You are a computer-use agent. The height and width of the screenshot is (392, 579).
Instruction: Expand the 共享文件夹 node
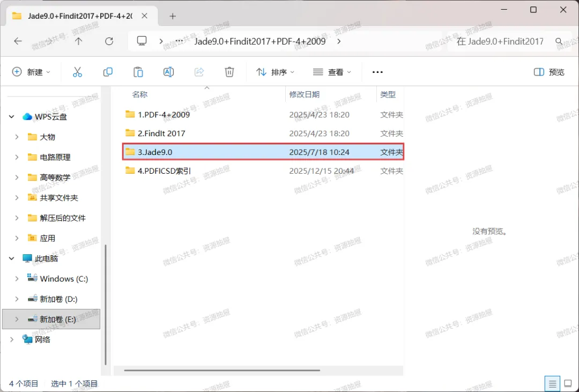(17, 198)
